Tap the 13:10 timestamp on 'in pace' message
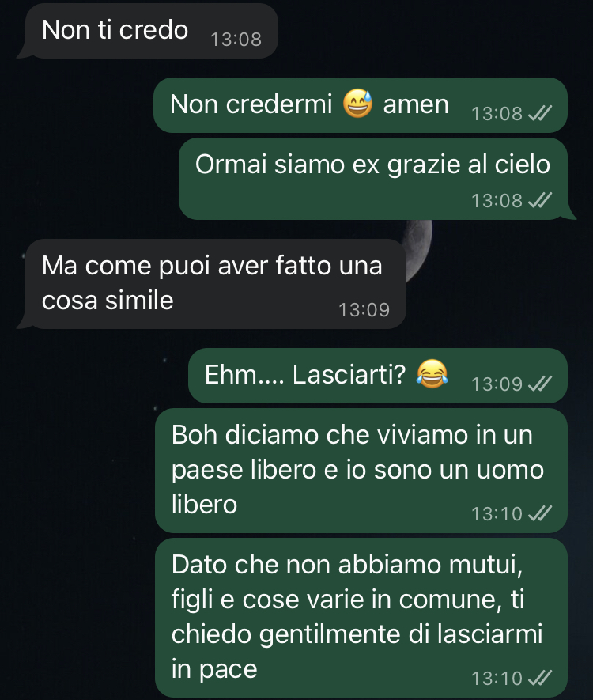The height and width of the screenshot is (700, 593). point(497,679)
